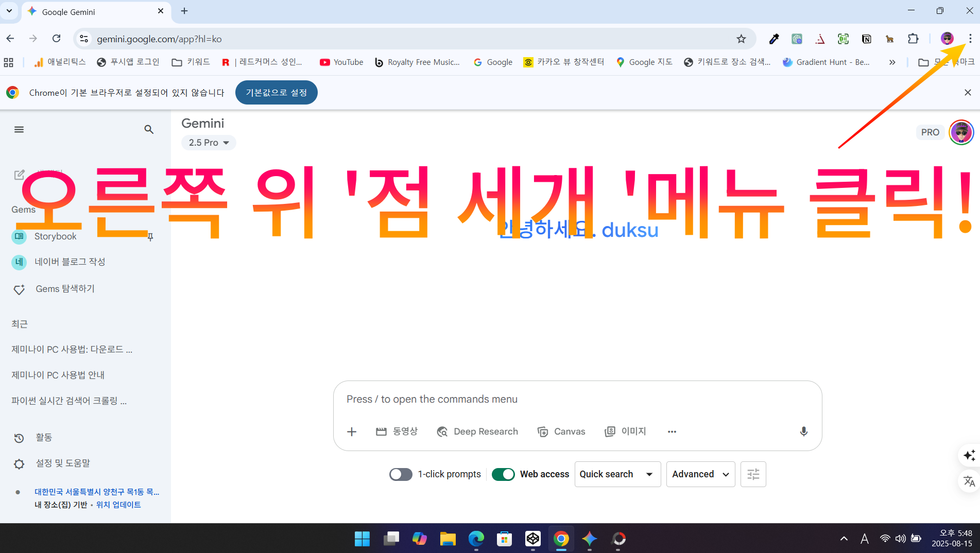Show hidden system tray icons
Screen dimensions: 980x553
tap(844, 539)
